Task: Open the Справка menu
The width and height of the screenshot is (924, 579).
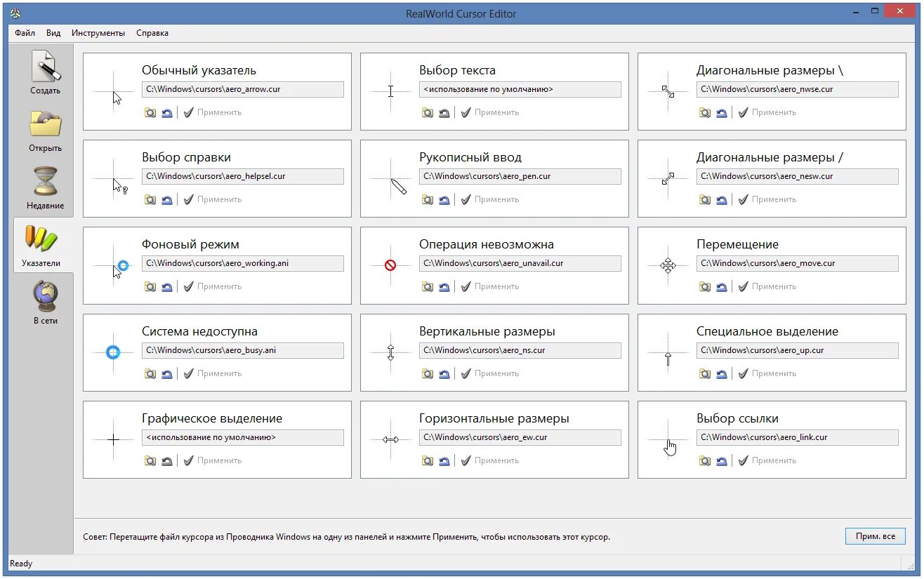Action: pos(152,33)
